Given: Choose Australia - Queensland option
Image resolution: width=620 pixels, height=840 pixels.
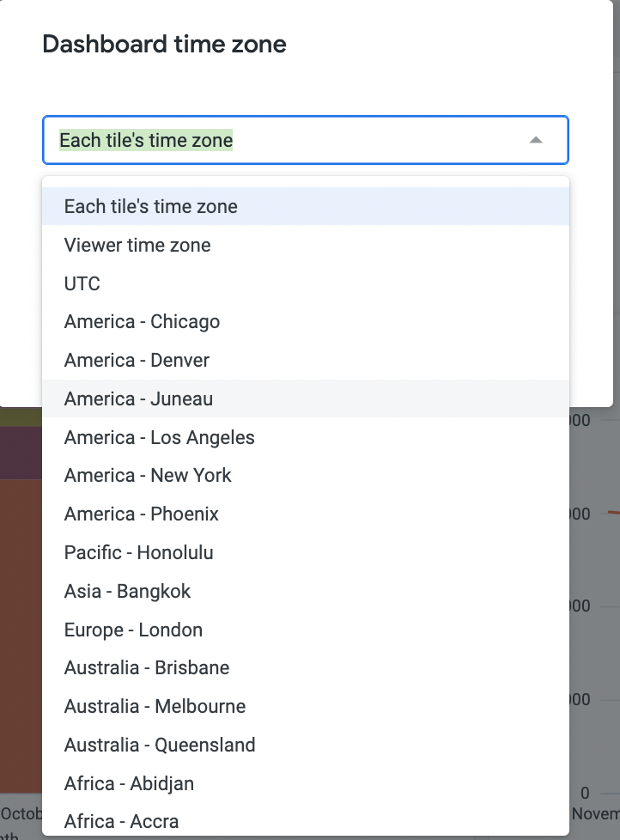Looking at the screenshot, I should [x=159, y=745].
